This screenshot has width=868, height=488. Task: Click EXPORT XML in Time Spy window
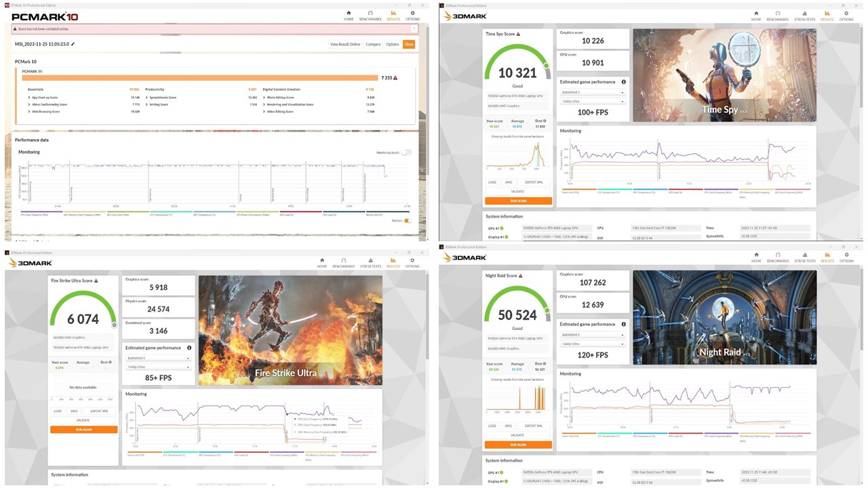click(x=534, y=182)
